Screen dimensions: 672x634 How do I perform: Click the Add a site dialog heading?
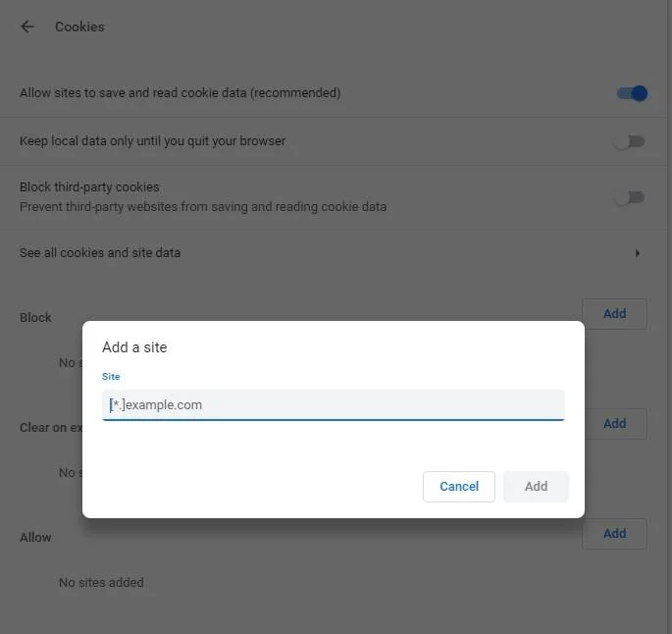(x=134, y=347)
